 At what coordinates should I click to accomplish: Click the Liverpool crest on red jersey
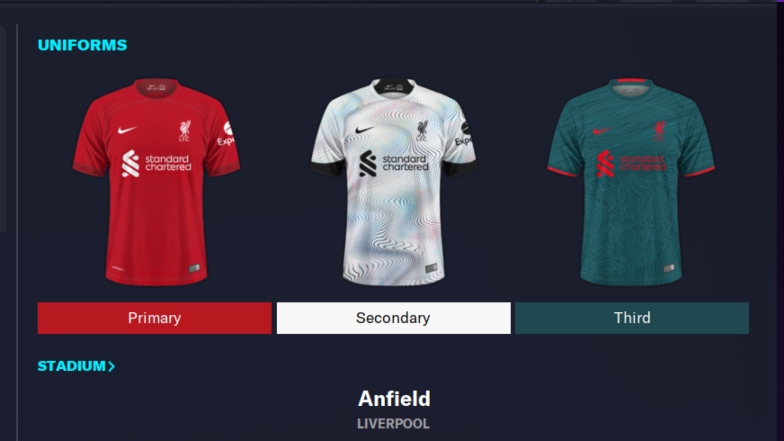click(185, 130)
